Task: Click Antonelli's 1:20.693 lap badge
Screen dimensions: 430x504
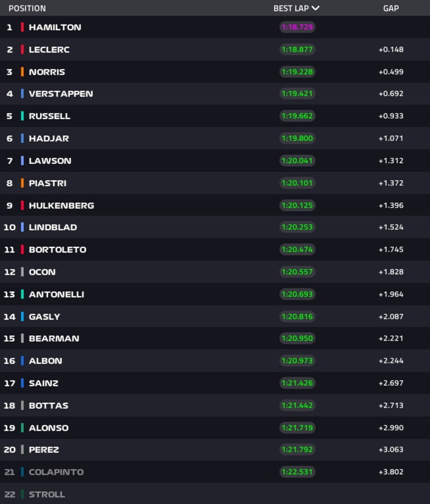Action: (297, 294)
